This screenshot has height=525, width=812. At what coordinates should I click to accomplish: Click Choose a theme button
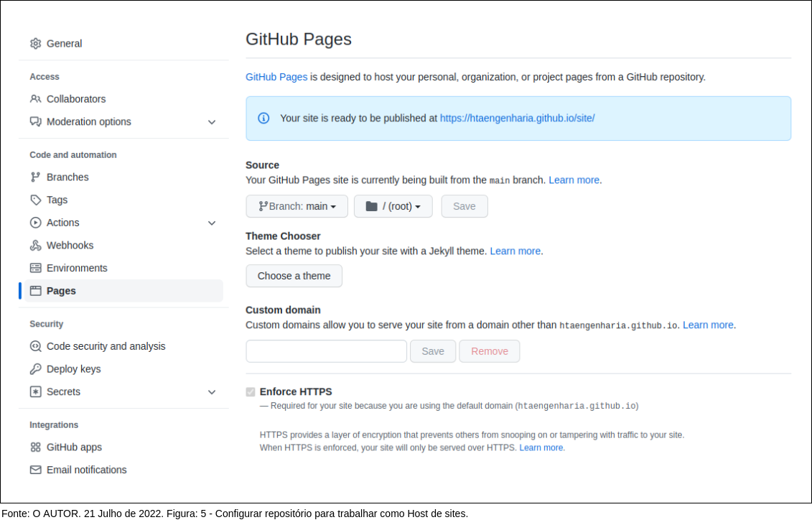point(294,276)
